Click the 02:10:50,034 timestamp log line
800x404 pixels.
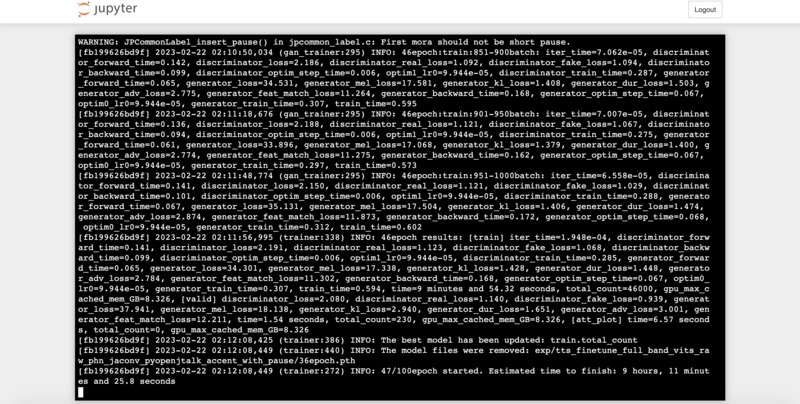click(393, 53)
